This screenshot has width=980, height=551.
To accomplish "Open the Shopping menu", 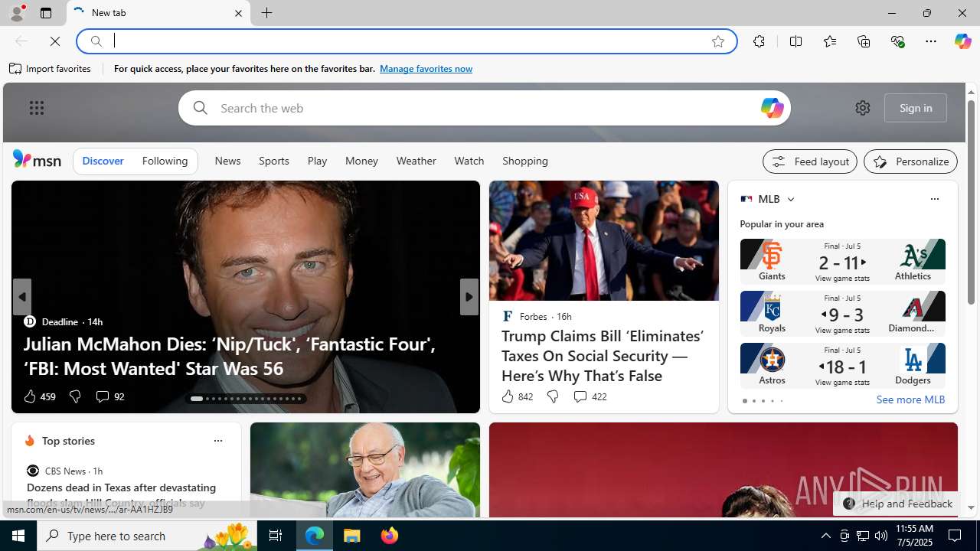I will click(525, 161).
